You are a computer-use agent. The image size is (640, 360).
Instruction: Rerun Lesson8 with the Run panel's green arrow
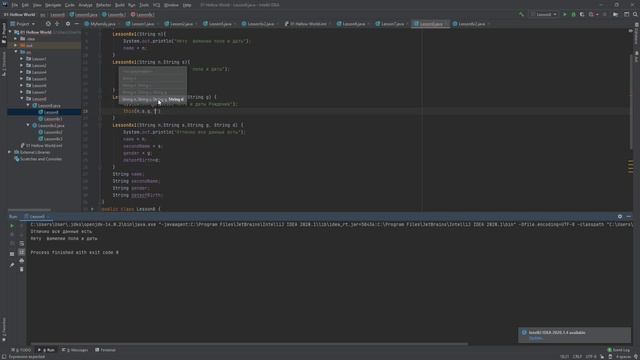(12, 225)
